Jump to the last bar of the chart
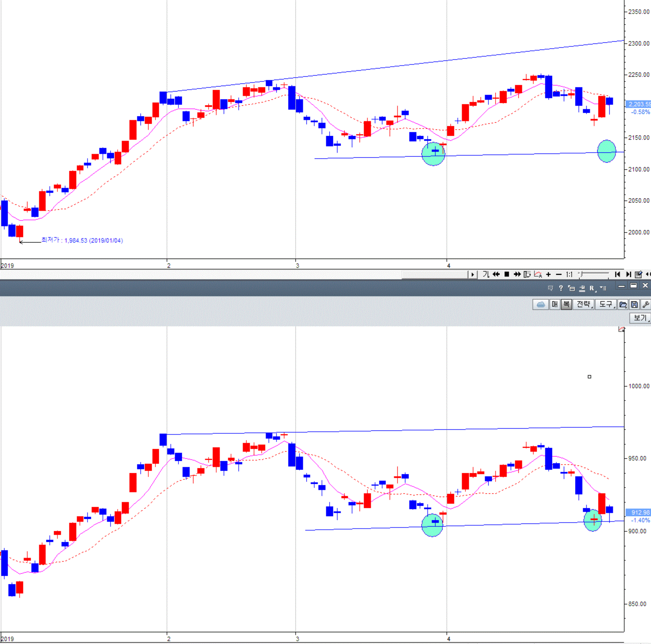This screenshot has width=651, height=644. click(628, 274)
